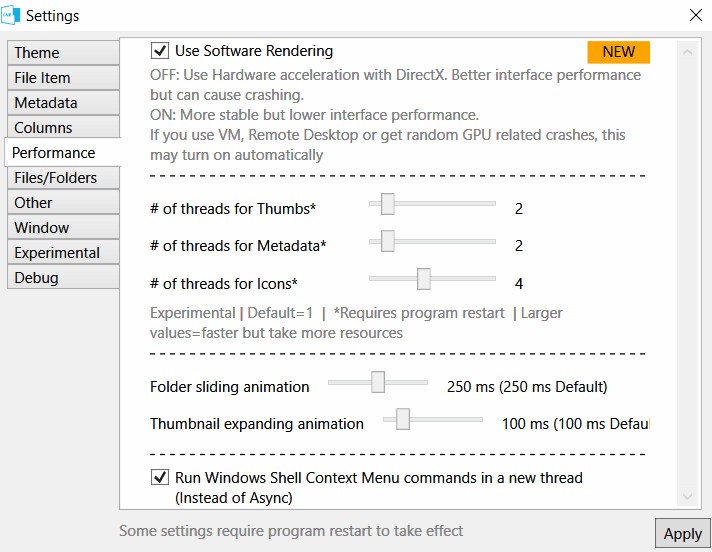The width and height of the screenshot is (712, 552).
Task: Click the app icon in title bar
Action: (10, 15)
